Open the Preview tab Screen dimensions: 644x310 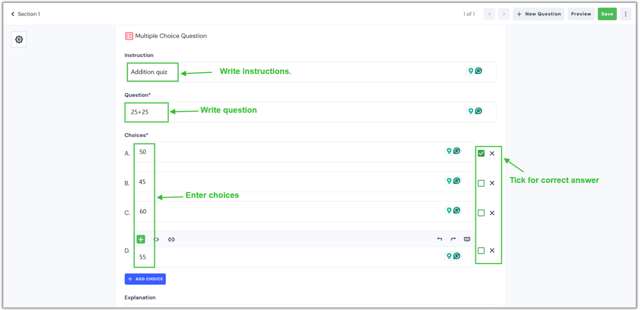581,14
